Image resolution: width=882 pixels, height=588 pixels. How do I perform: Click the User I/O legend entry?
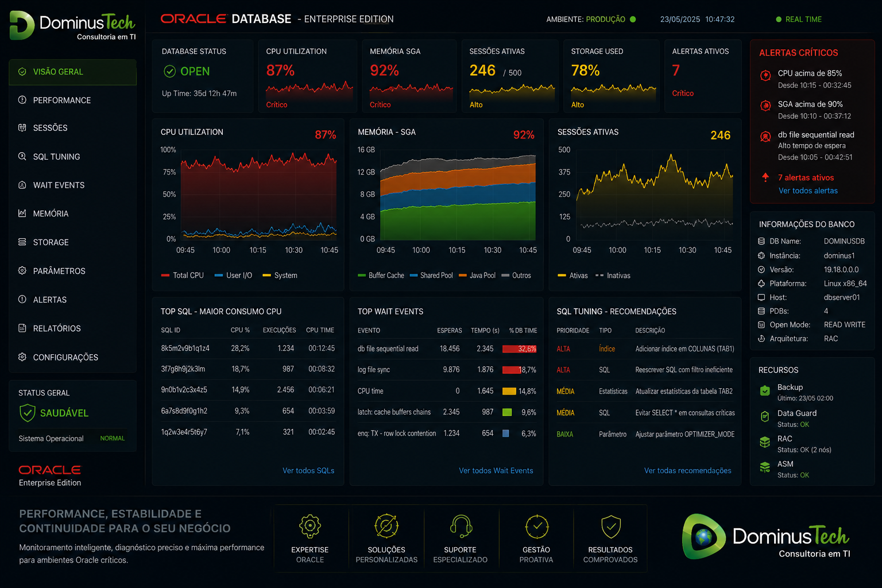(x=233, y=276)
